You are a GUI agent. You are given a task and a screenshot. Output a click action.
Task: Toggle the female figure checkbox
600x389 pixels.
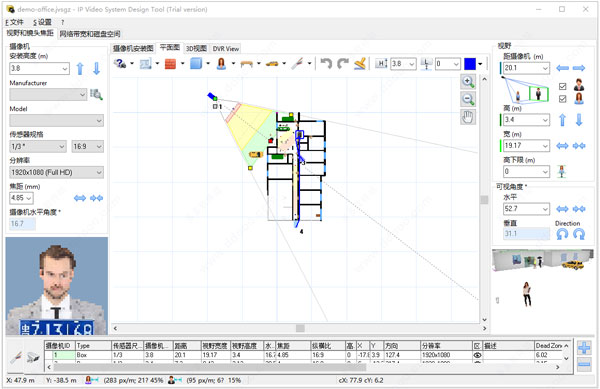pyautogui.click(x=562, y=99)
